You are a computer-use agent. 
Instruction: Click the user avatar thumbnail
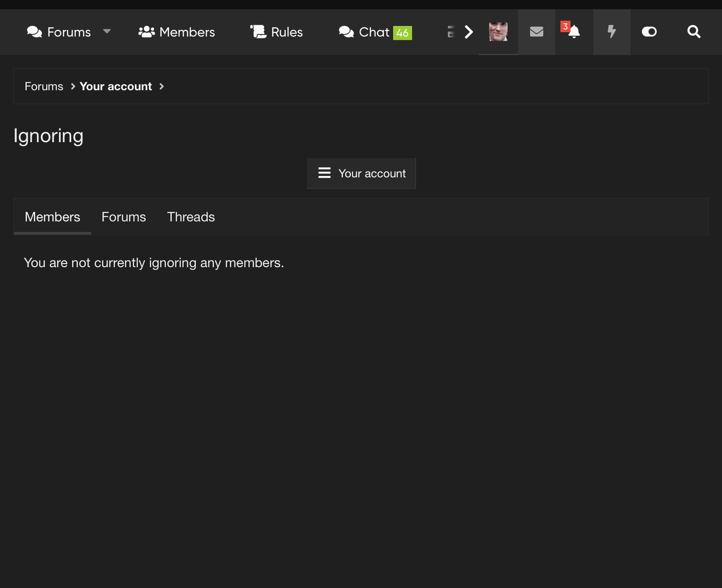click(498, 32)
